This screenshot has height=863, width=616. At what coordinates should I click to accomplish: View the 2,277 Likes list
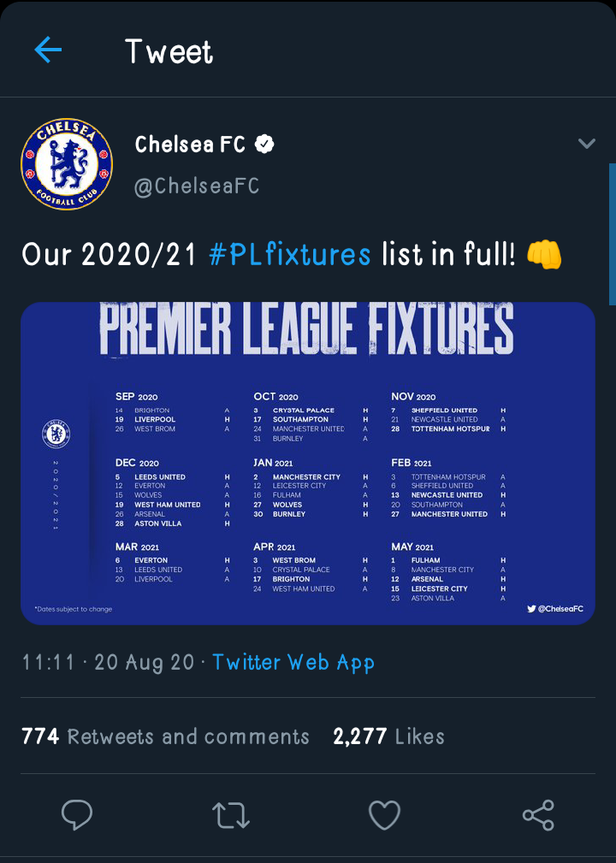coord(389,736)
